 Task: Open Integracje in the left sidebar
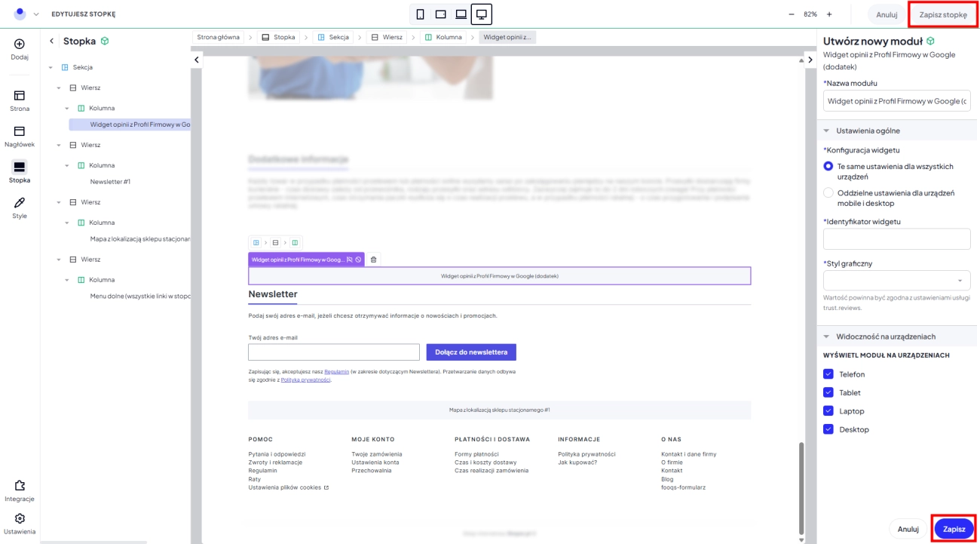click(20, 490)
